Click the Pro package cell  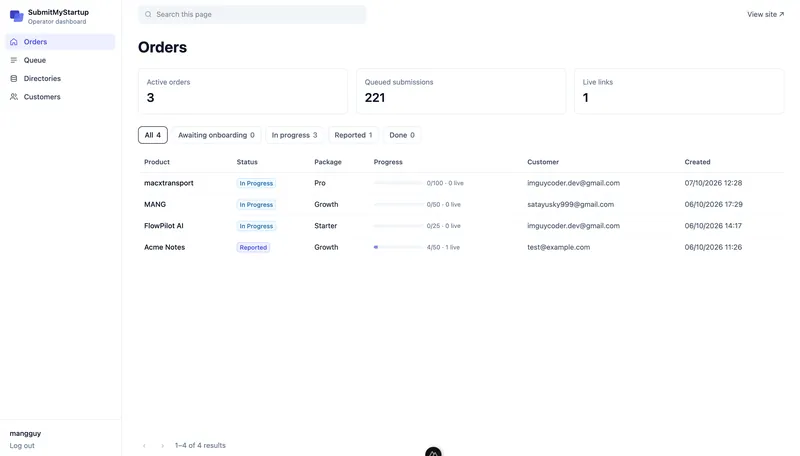(x=320, y=183)
